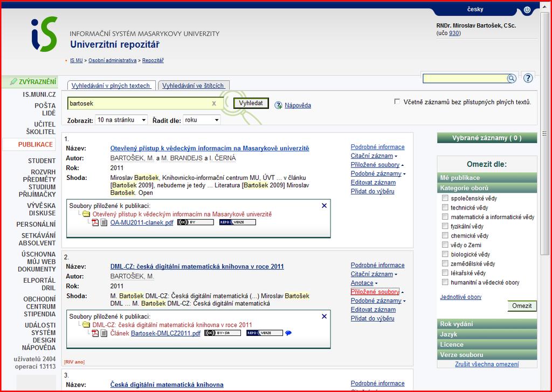Click folder icon of DML-CZ attachment
552x392 pixels.
click(x=86, y=325)
